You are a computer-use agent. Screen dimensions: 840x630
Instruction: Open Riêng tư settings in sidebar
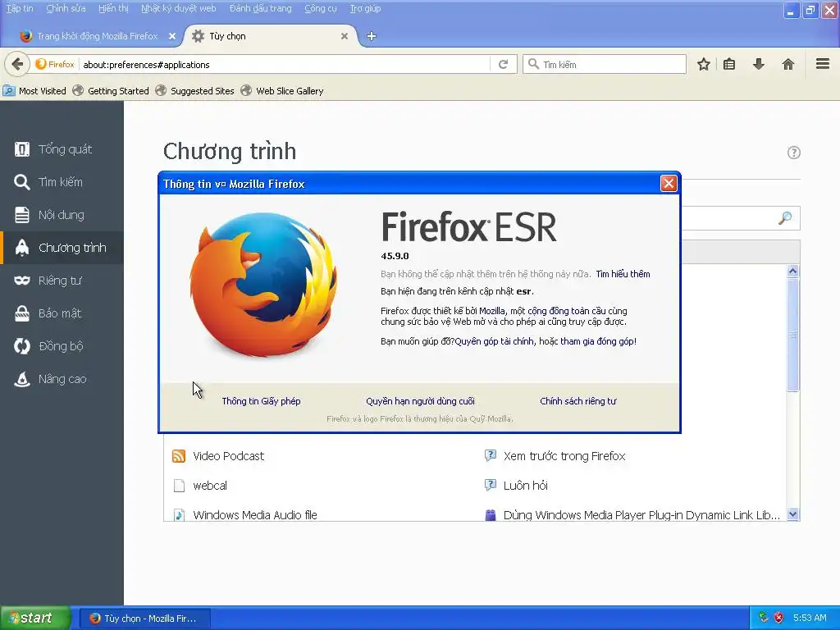coord(62,281)
